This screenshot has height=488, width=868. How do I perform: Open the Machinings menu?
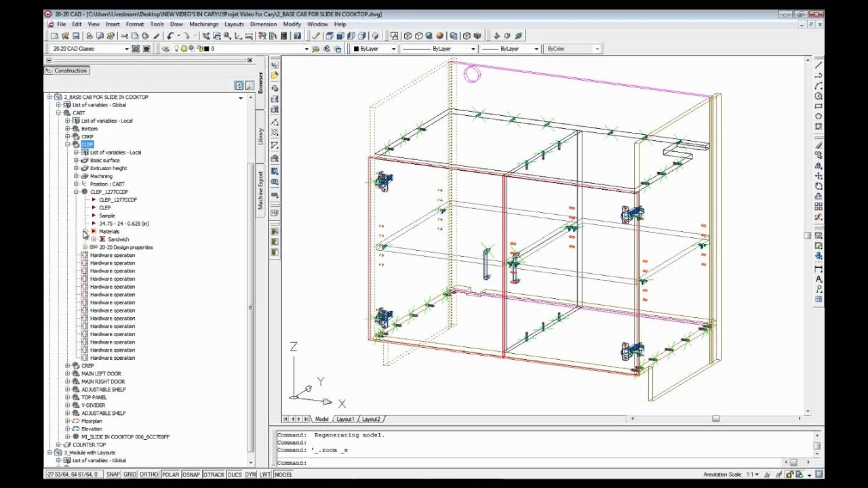[203, 24]
